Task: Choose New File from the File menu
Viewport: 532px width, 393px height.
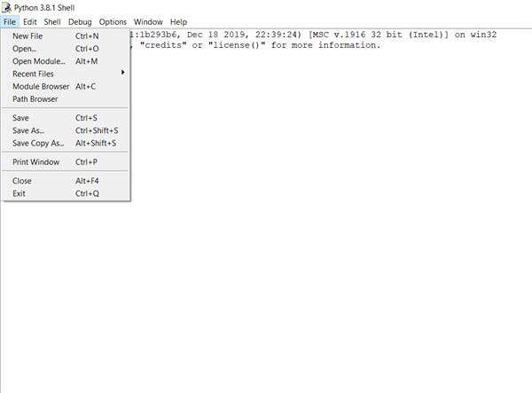Action: coord(66,36)
